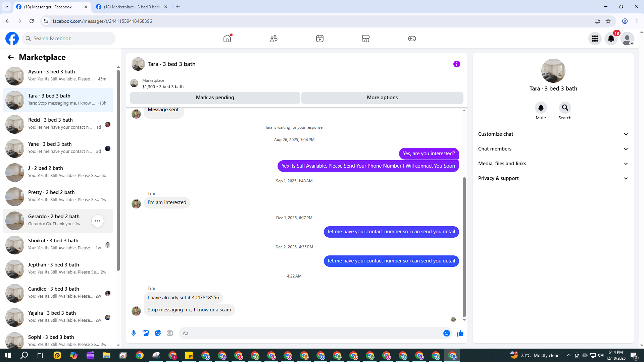644x362 pixels.
Task: Open the Facebook menu grid icon
Action: [595, 39]
